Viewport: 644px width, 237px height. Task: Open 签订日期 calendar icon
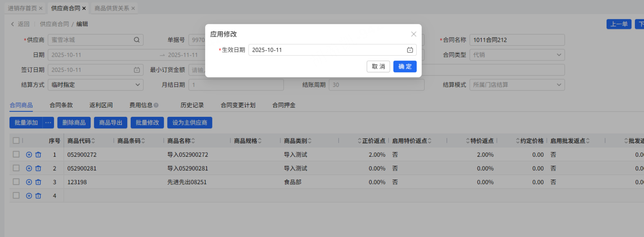pyautogui.click(x=137, y=70)
